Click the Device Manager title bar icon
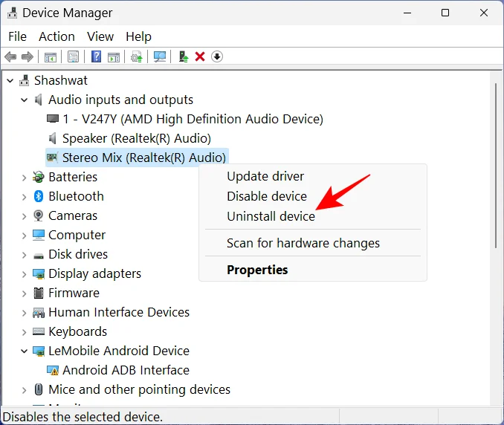Screen dimensions: 504x425 [x=12, y=13]
